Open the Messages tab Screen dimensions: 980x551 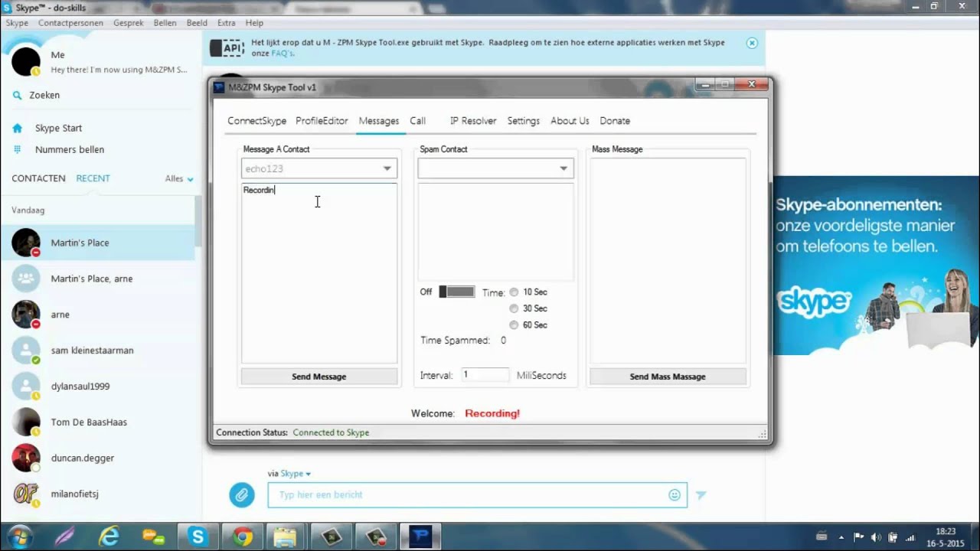click(x=379, y=121)
